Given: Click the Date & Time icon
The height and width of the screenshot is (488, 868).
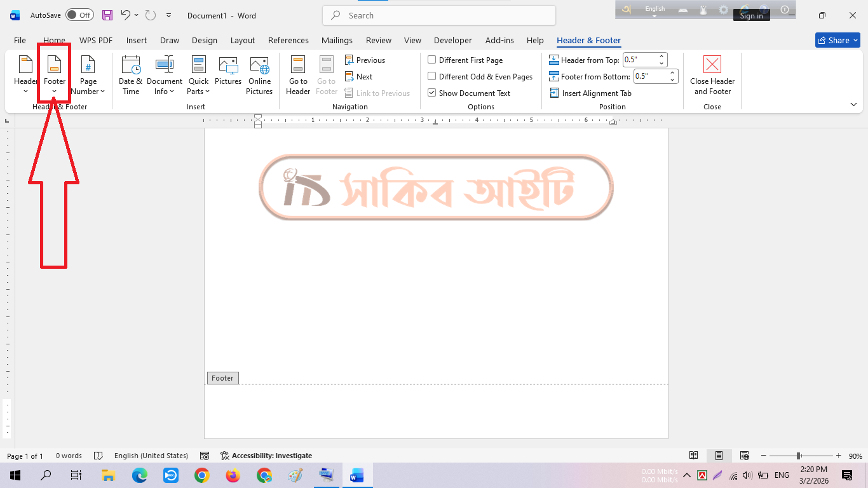Looking at the screenshot, I should [x=131, y=66].
